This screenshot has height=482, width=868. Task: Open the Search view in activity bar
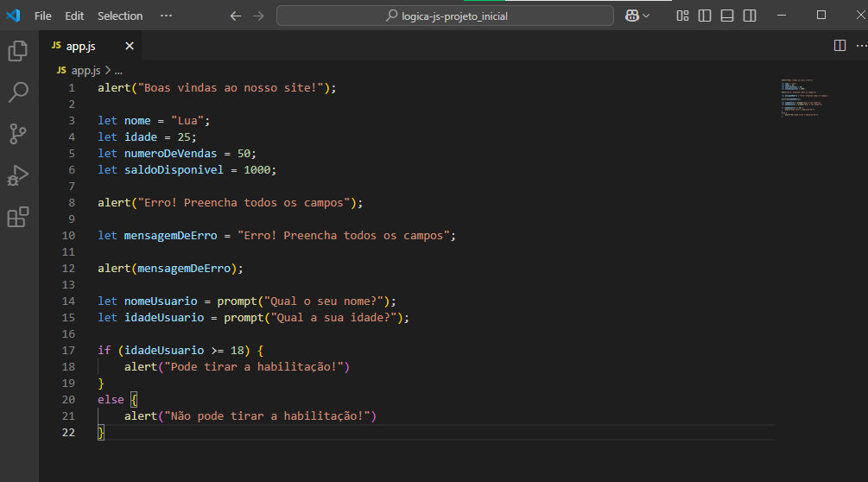pos(18,92)
